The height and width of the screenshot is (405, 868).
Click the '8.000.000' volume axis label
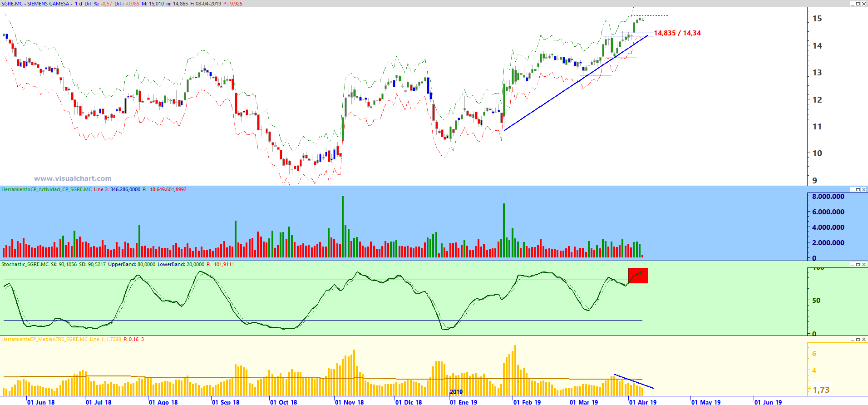coord(828,197)
